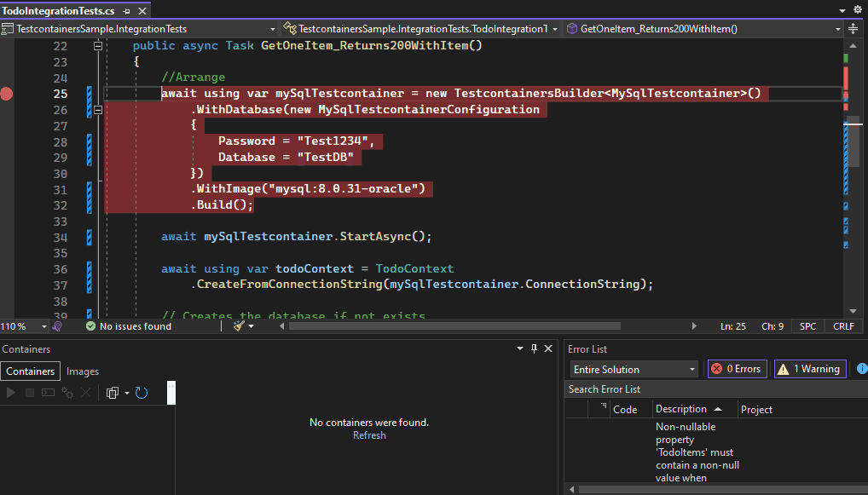
Task: Open the code cleanup dropdown arrow
Action: point(251,326)
